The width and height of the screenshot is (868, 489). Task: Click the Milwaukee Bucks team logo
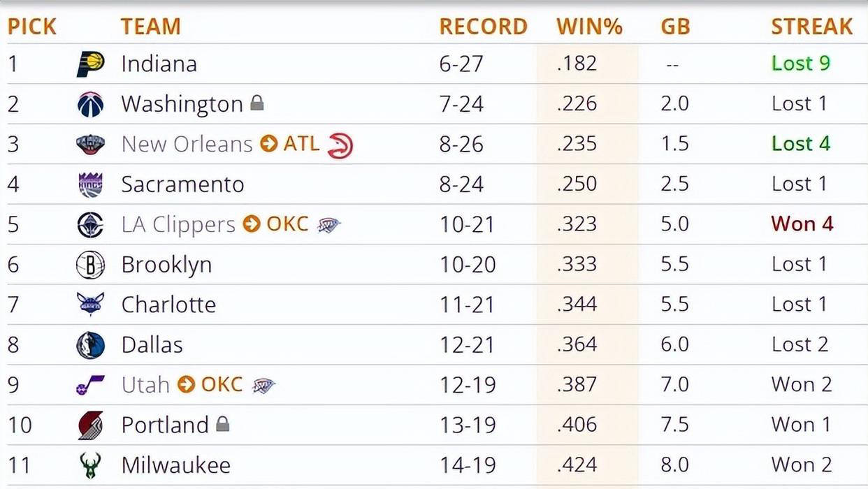pyautogui.click(x=90, y=465)
